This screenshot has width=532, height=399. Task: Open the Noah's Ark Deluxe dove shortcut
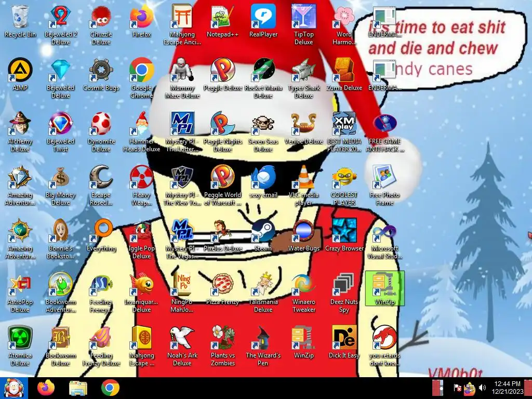pos(182,347)
